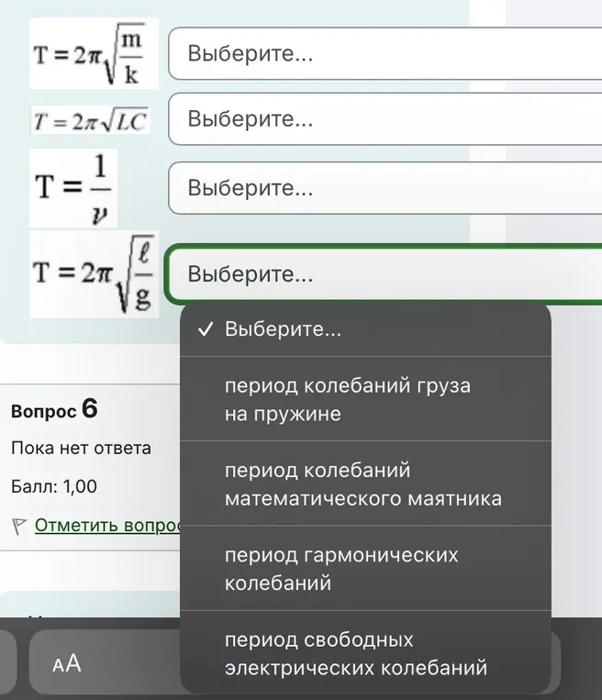Viewport: 602px width, 700px height.
Task: Collapse the open dropdown beside T=2π√(ℓ/g)
Action: click(385, 274)
